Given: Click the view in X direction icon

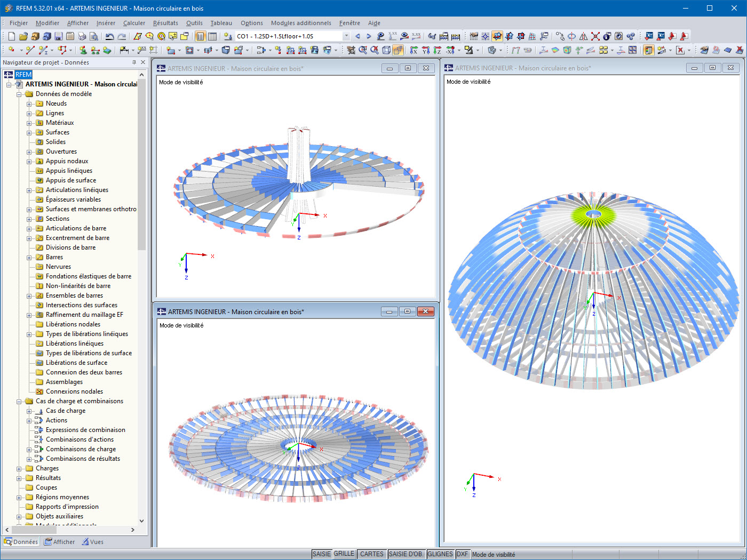Looking at the screenshot, I should tap(414, 51).
